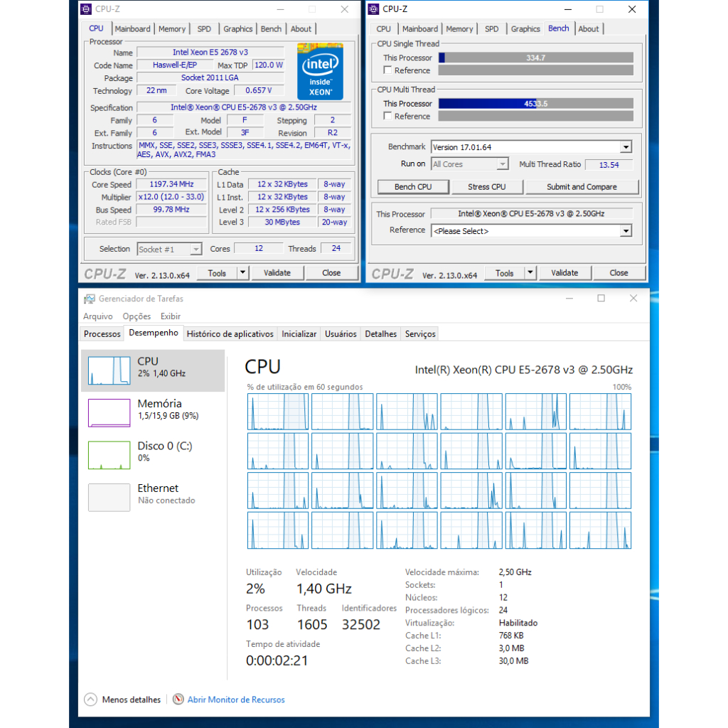The width and height of the screenshot is (728, 728).
Task: Select the Memória graph thumbnail in the sidebar
Action: 109,412
